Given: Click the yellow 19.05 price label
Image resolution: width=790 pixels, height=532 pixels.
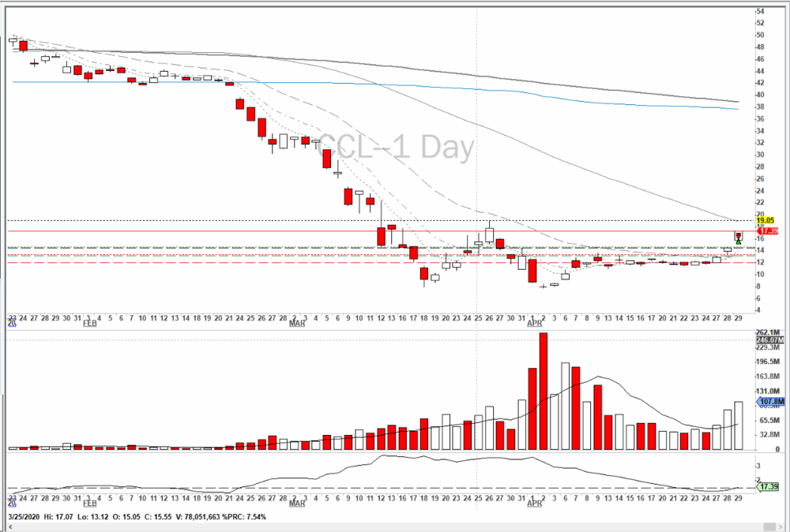Looking at the screenshot, I should [764, 220].
